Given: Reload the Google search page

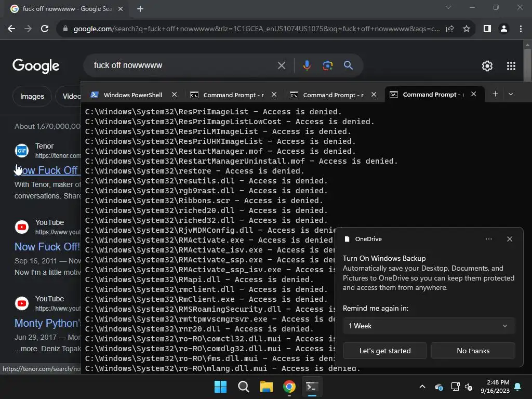Looking at the screenshot, I should (x=45, y=29).
